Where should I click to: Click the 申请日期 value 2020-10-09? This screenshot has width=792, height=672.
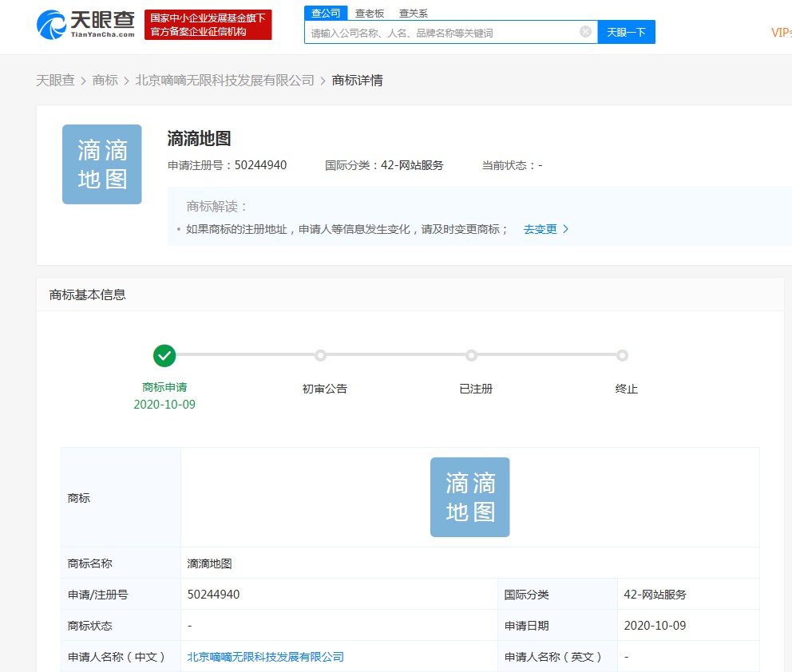(655, 626)
